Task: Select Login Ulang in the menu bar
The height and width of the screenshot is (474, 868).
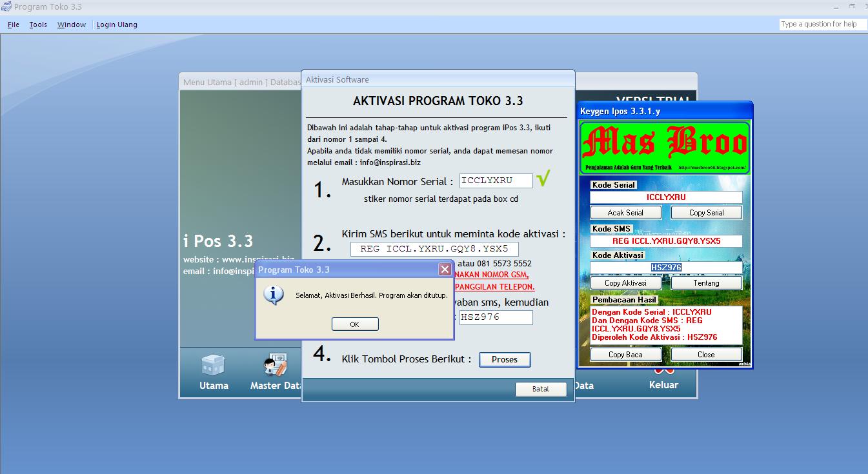Action: click(117, 25)
